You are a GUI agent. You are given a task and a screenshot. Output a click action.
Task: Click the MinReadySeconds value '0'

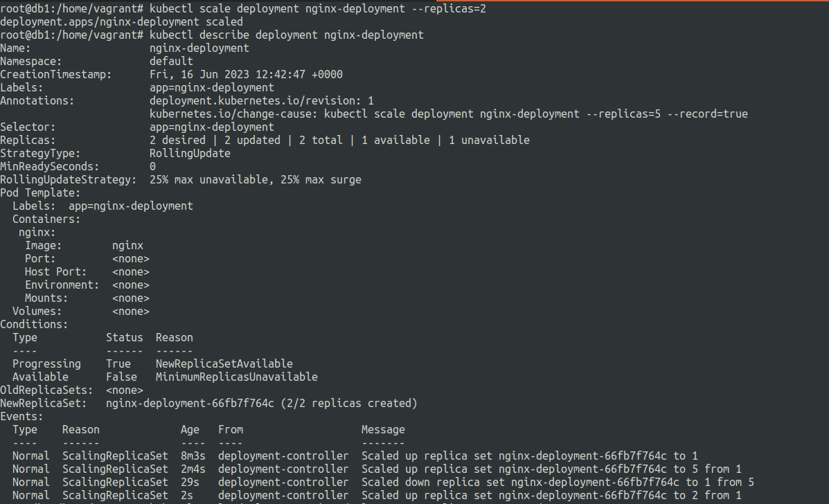[x=153, y=167]
